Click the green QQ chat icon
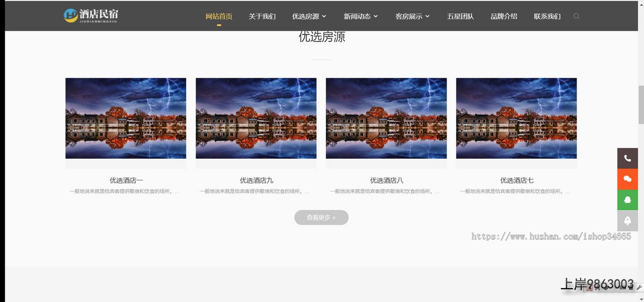This screenshot has height=302, width=644. point(627,200)
